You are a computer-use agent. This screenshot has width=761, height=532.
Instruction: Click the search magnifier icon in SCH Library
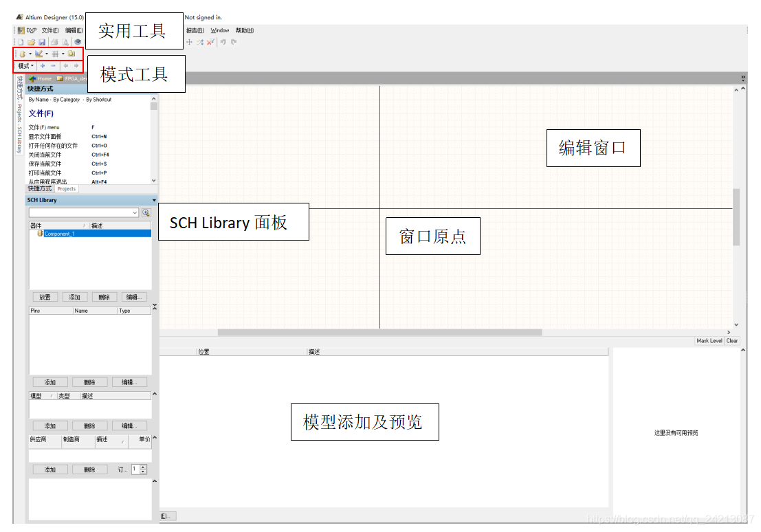point(146,213)
